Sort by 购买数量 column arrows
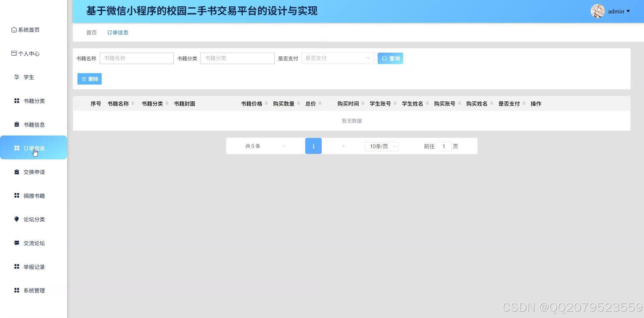 [x=299, y=103]
